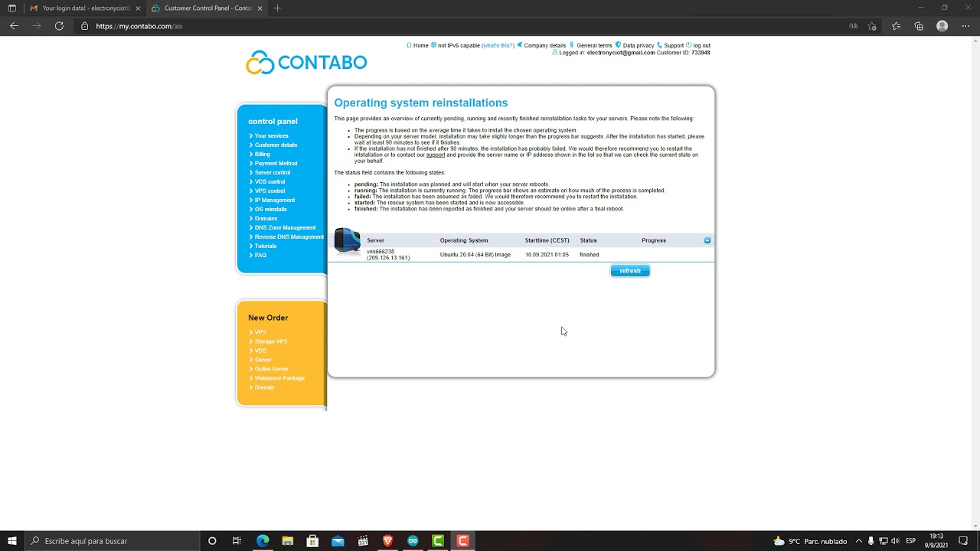Open Brave browser from the taskbar

(x=387, y=541)
